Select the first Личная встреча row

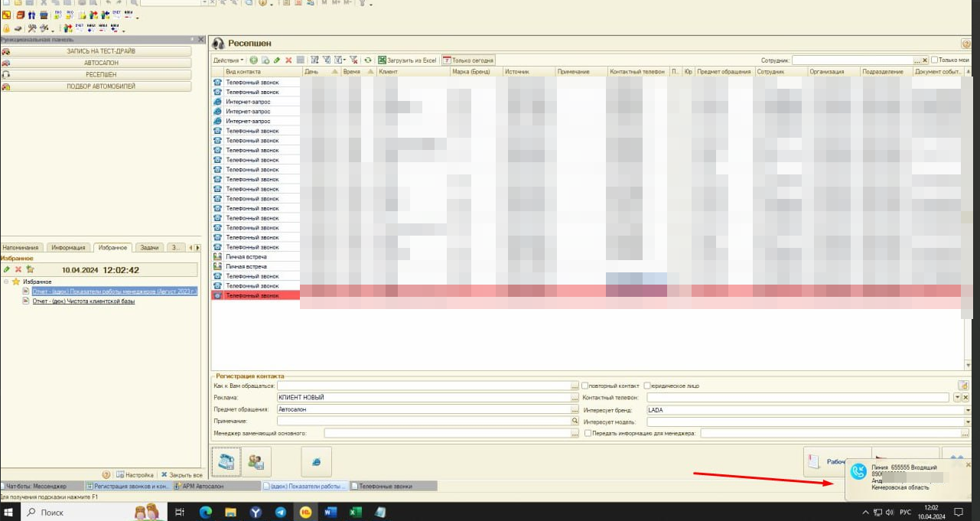(256, 257)
